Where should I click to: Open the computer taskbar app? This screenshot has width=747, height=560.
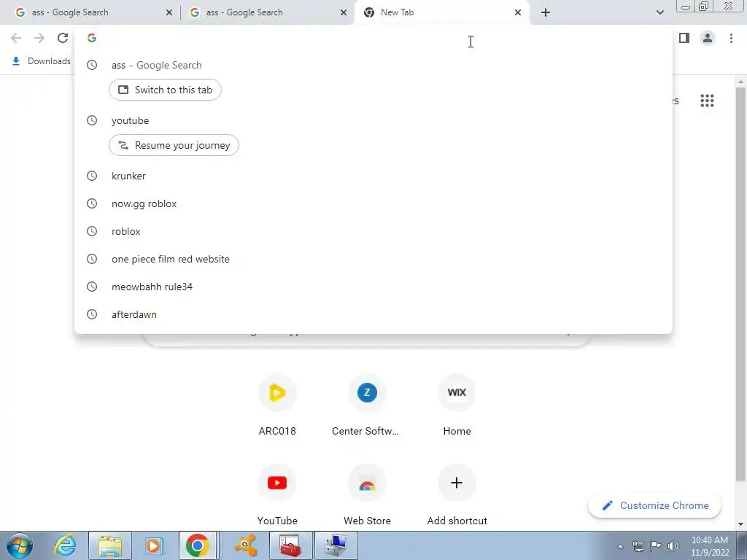click(x=336, y=545)
